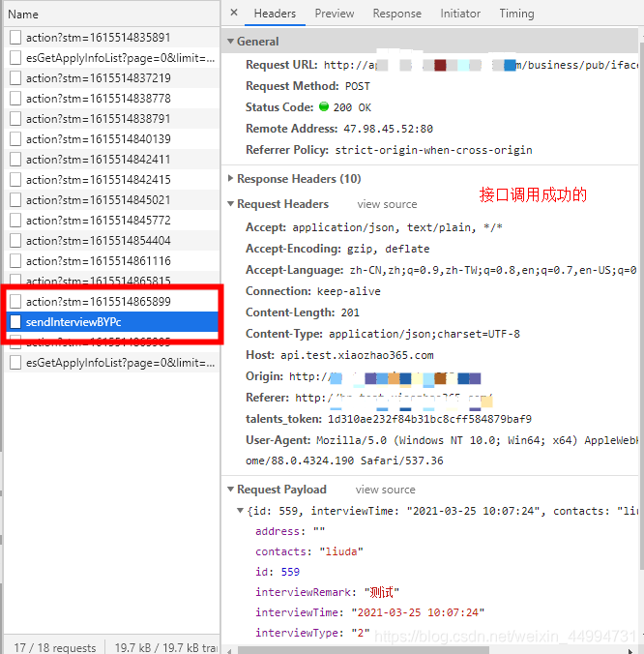Select request action?stm=1615514837219
This screenshot has height=654, width=644.
pyautogui.click(x=112, y=78)
